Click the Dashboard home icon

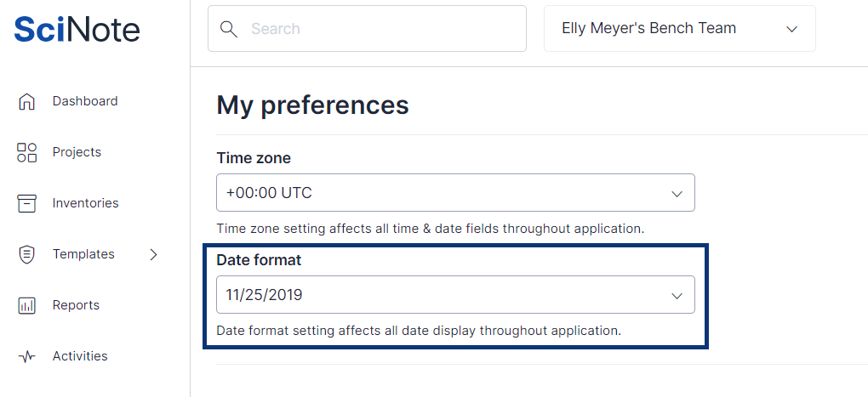point(27,101)
